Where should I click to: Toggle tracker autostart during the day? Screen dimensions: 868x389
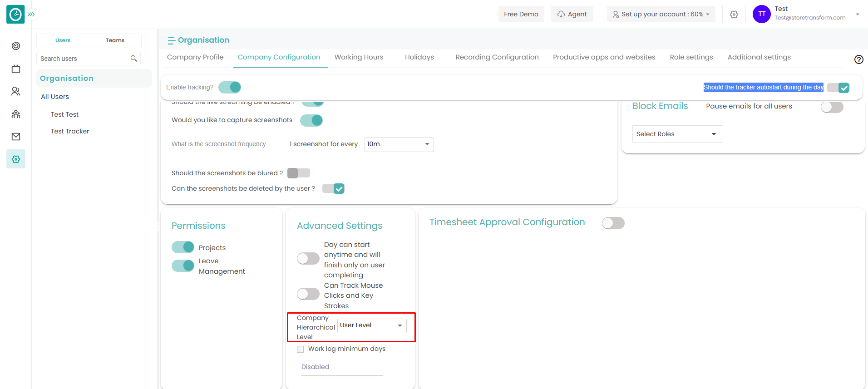pos(838,88)
